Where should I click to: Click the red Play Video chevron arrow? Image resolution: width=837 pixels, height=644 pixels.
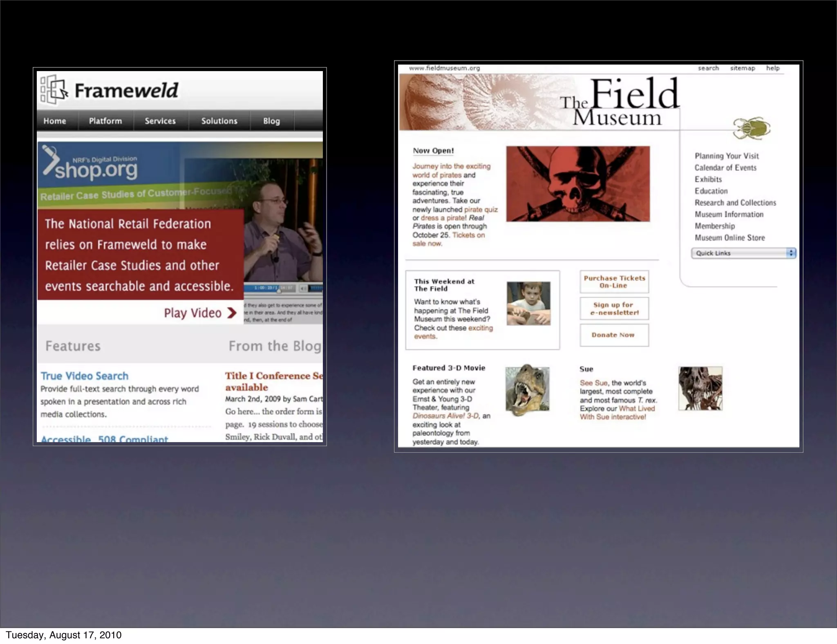(232, 313)
